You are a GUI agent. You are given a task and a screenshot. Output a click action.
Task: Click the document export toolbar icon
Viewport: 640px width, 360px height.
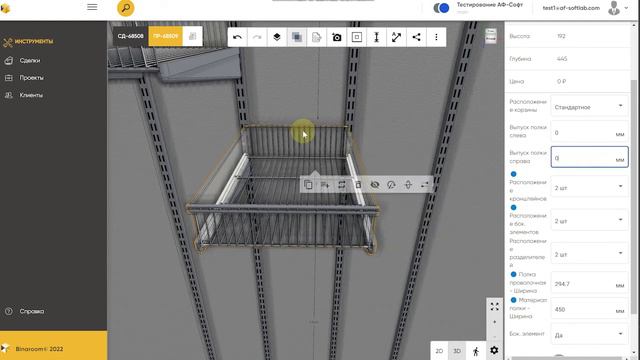(x=316, y=38)
